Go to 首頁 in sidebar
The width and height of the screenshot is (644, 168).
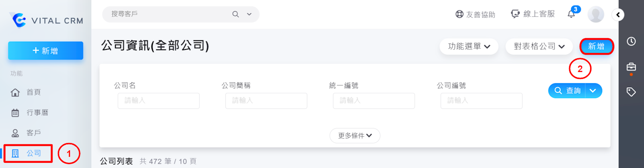(x=33, y=92)
